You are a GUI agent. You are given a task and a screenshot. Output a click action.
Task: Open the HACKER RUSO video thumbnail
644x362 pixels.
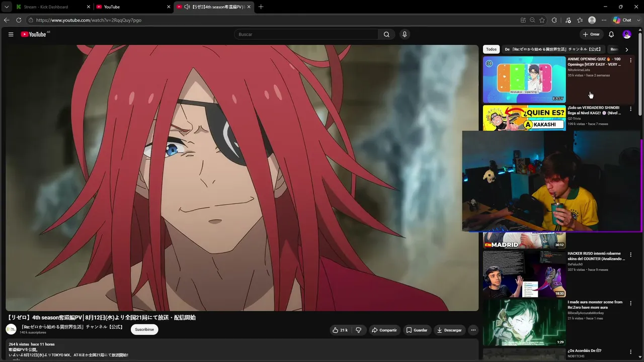[524, 274]
